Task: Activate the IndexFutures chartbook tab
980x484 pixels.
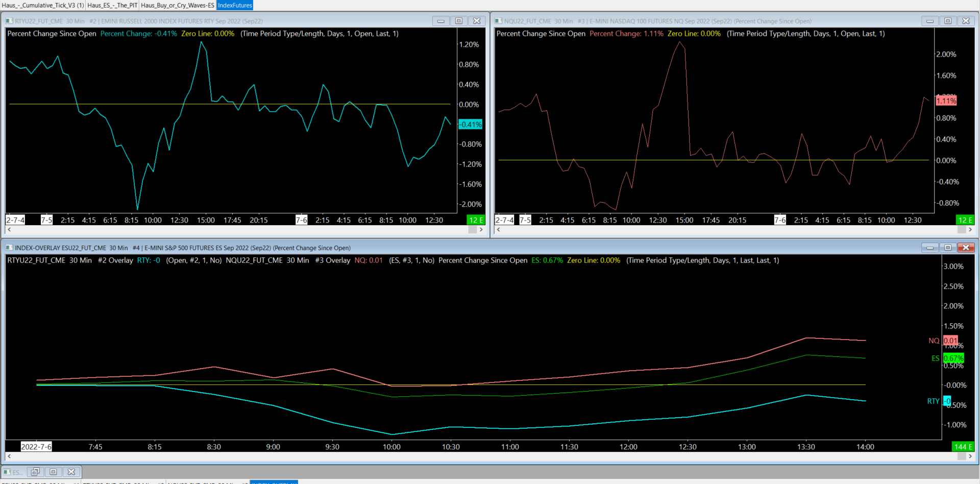Action: point(235,5)
